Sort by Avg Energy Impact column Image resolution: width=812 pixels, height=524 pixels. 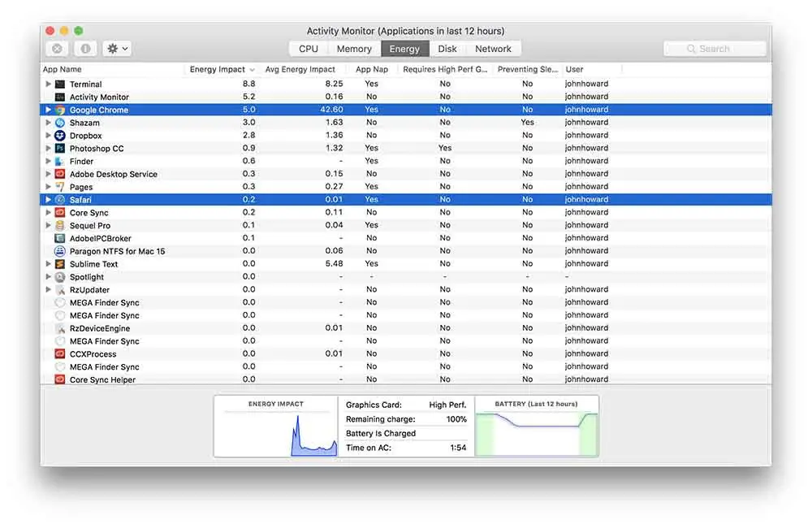[x=300, y=69]
